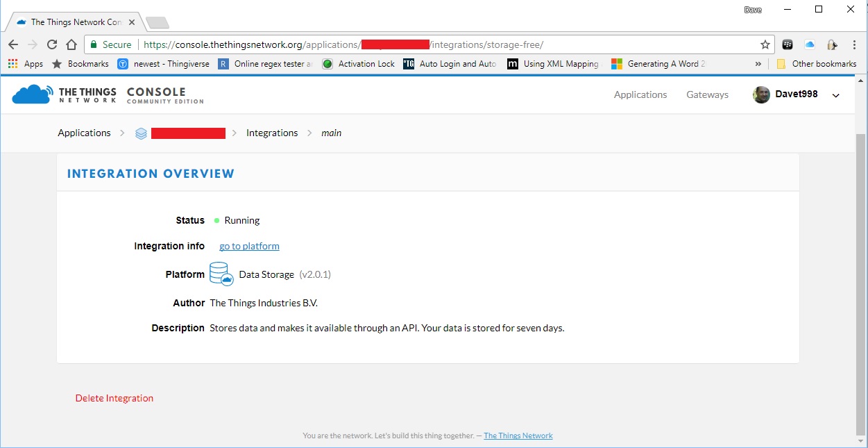This screenshot has height=448, width=868.
Task: Click the browser forward arrow
Action: [32, 44]
